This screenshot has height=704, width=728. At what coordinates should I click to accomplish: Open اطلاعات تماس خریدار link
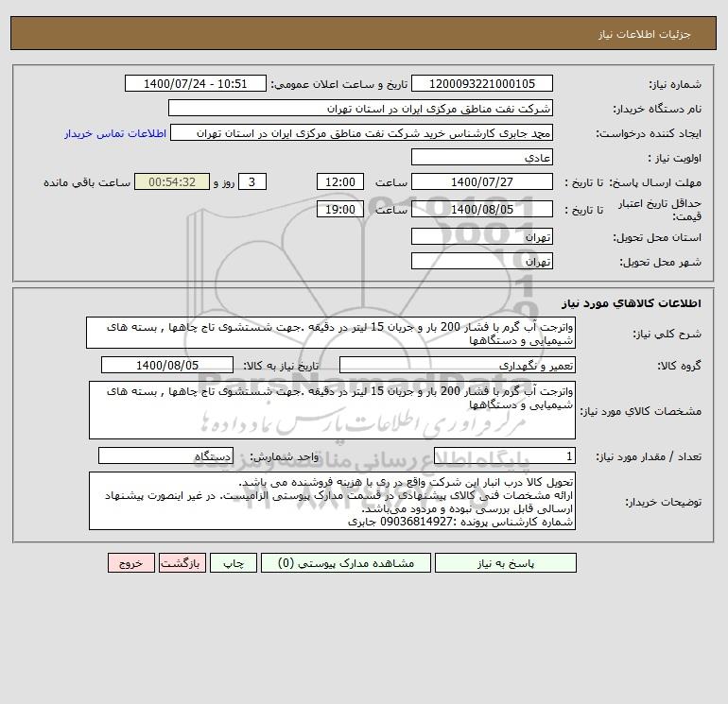115,133
